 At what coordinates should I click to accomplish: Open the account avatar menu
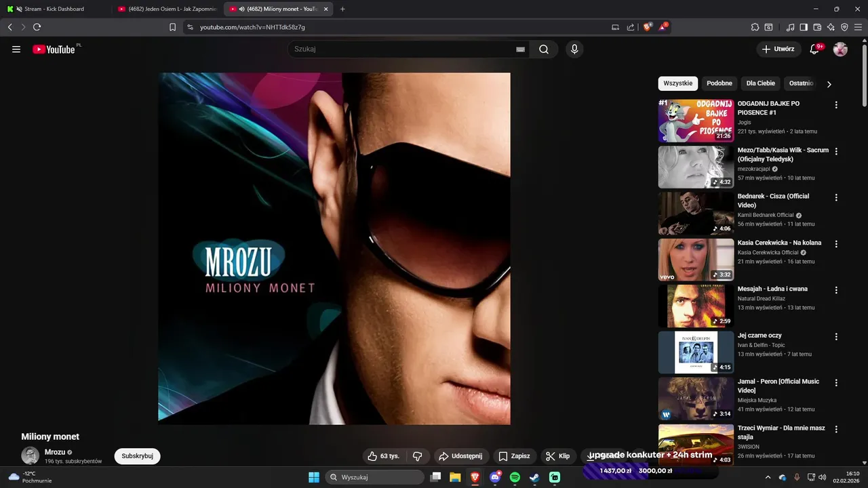[x=840, y=49]
